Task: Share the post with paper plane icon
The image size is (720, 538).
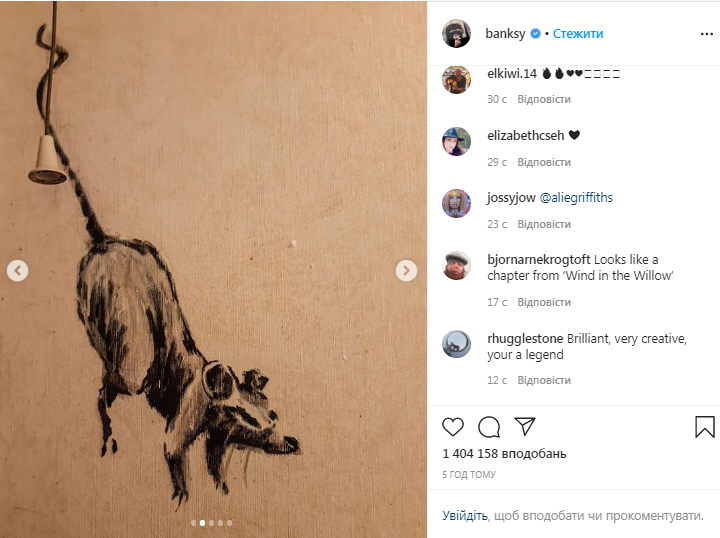Action: tap(525, 427)
